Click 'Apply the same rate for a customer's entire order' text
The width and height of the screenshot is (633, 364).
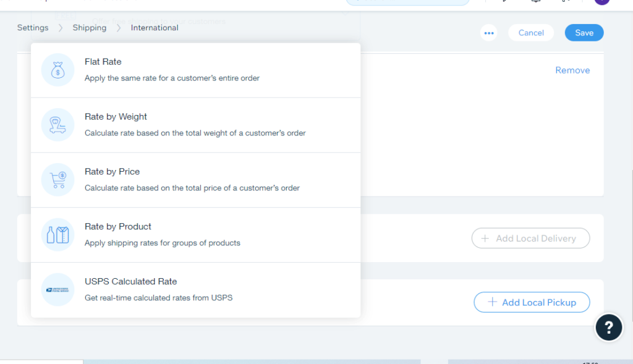pos(172,78)
